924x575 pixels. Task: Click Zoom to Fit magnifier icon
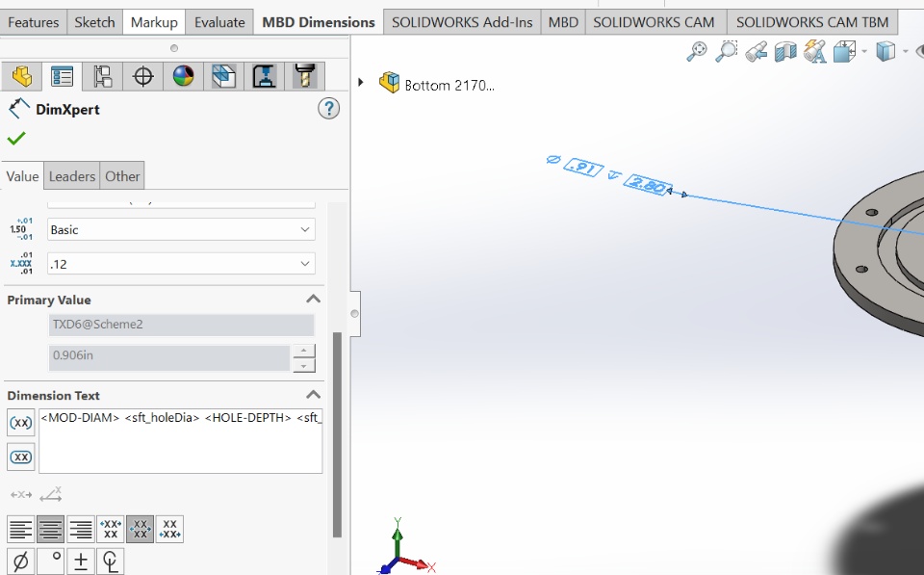coord(697,51)
